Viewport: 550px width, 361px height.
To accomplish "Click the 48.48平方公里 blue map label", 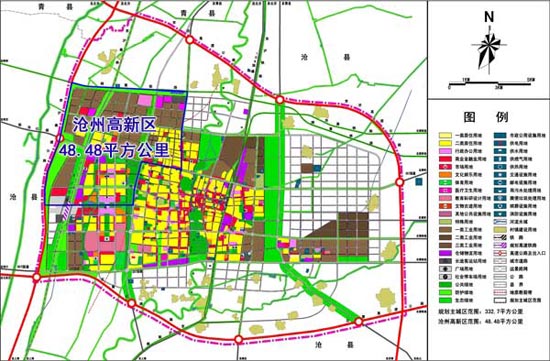I will (x=114, y=151).
